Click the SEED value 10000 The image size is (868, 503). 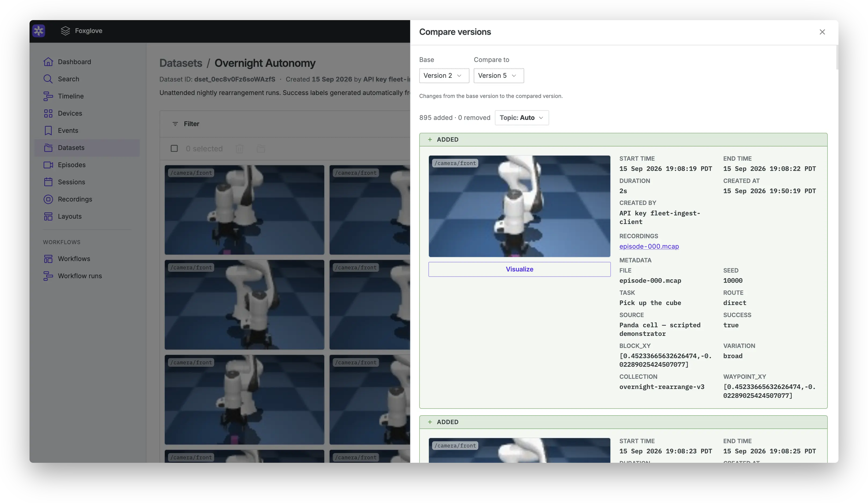pyautogui.click(x=733, y=281)
